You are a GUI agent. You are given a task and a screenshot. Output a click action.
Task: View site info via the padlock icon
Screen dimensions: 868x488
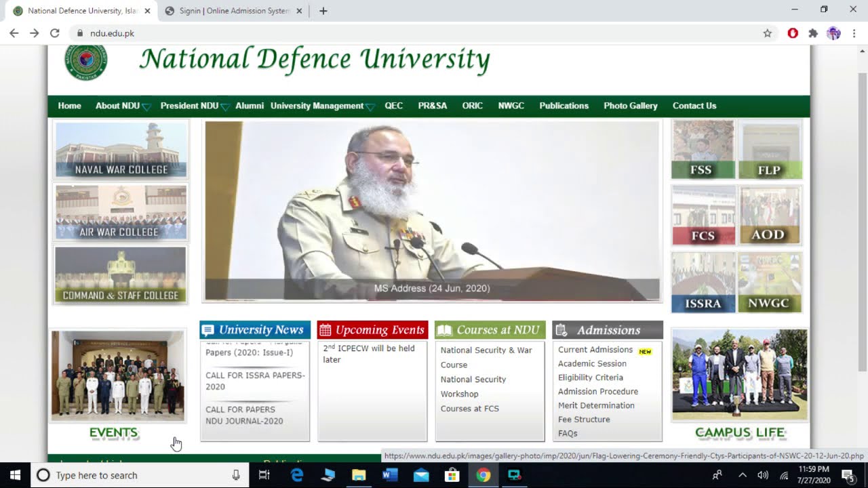point(80,33)
